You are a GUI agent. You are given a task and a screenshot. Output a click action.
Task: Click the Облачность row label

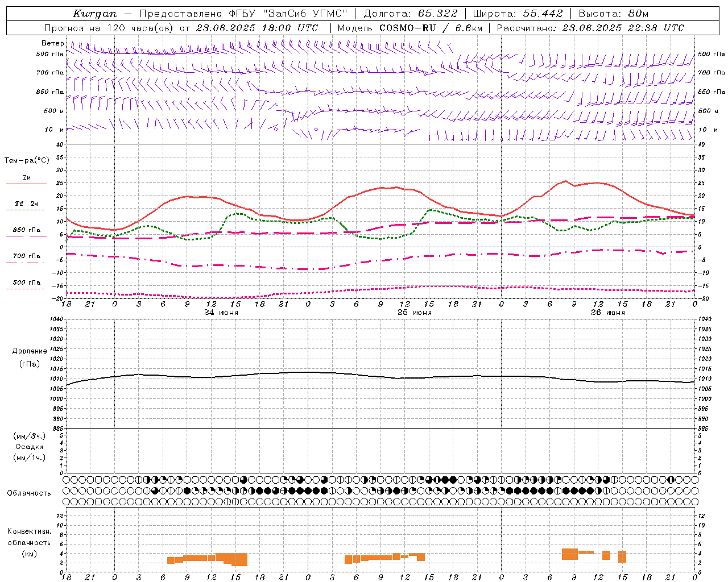(x=29, y=493)
